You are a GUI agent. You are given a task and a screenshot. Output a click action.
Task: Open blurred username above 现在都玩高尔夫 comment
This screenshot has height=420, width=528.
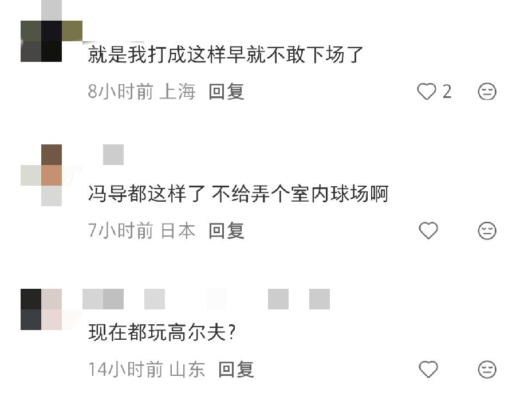(206, 299)
